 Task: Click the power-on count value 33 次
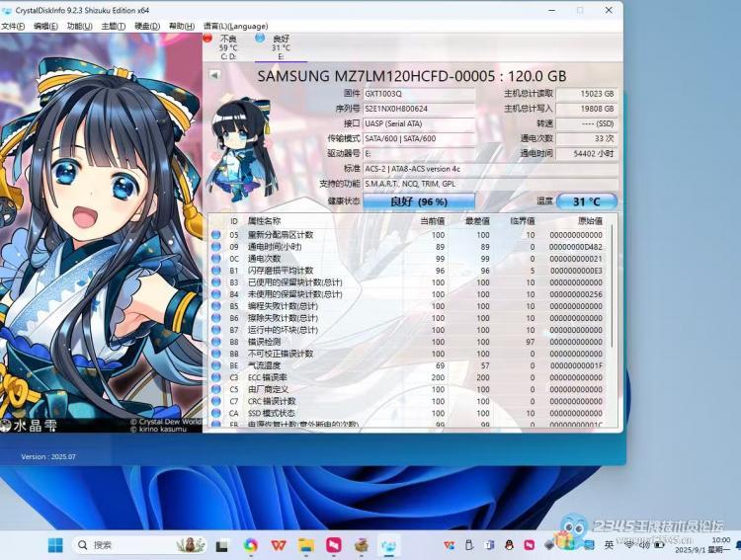click(587, 139)
